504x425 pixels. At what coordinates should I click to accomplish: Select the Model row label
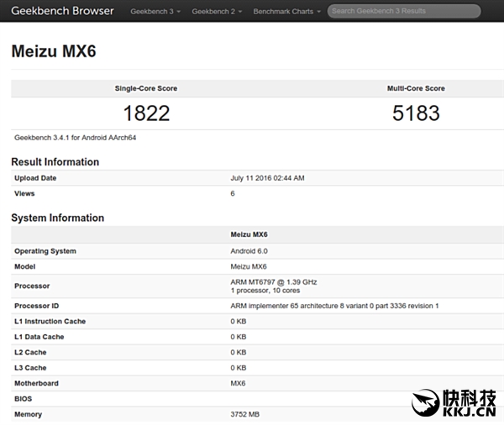pos(24,266)
